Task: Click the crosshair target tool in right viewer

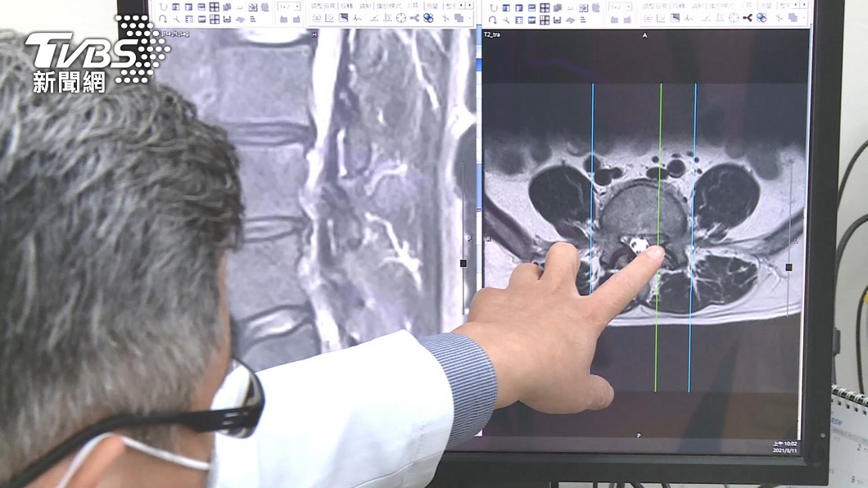Action: click(x=734, y=18)
